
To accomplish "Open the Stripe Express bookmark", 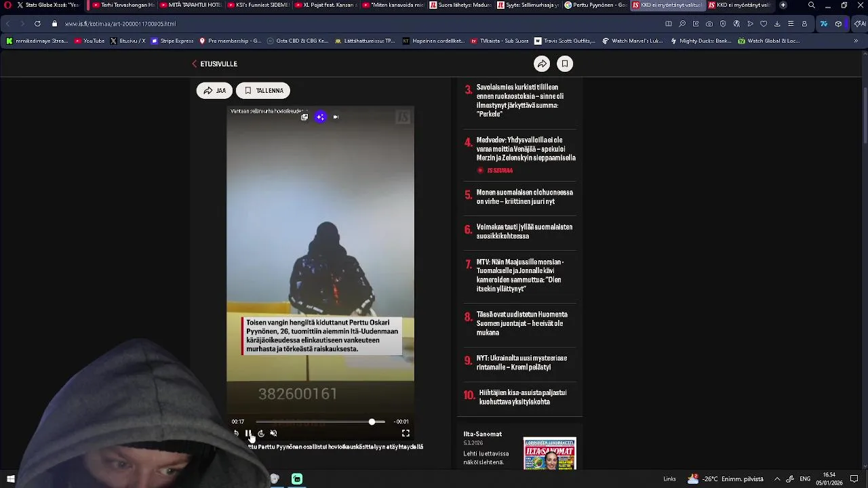I will pos(172,41).
